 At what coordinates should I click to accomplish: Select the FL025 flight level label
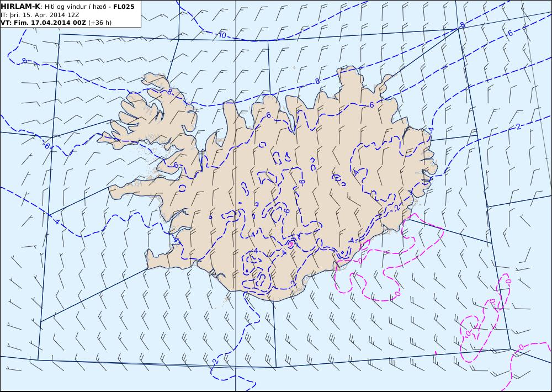[124, 7]
